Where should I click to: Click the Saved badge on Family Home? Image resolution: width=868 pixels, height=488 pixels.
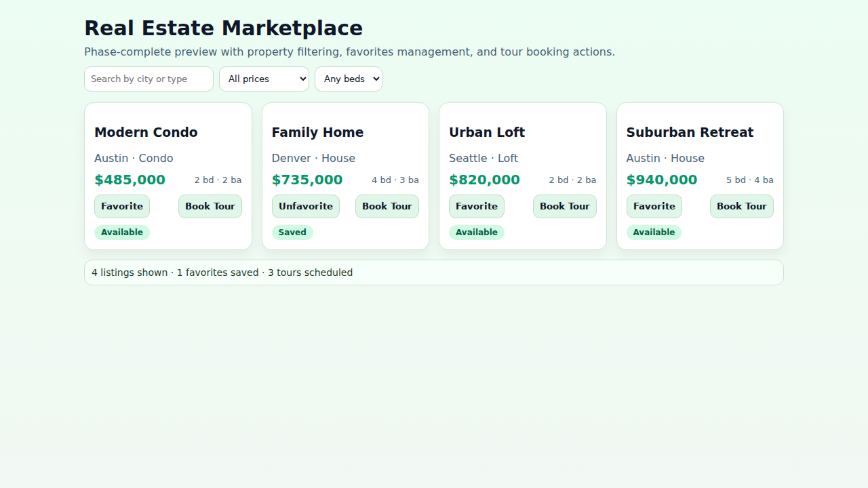(292, 232)
